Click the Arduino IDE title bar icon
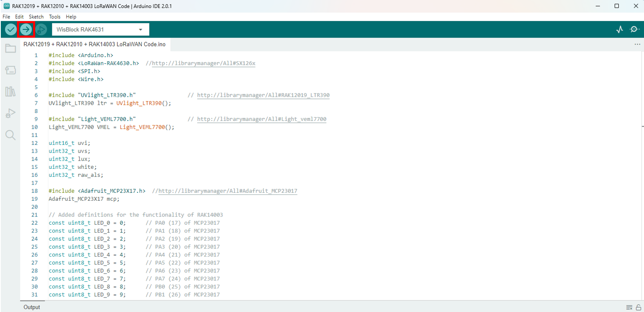644x312 pixels. [x=7, y=6]
